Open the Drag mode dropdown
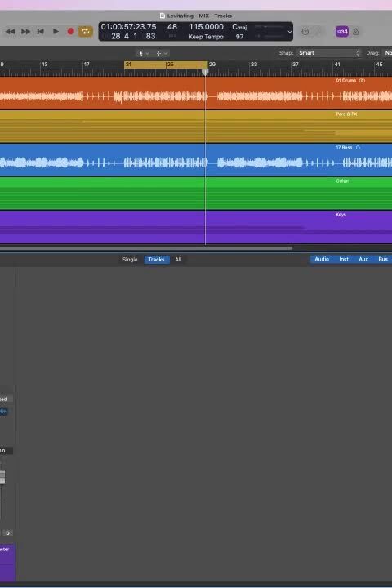The image size is (392, 588). point(387,53)
